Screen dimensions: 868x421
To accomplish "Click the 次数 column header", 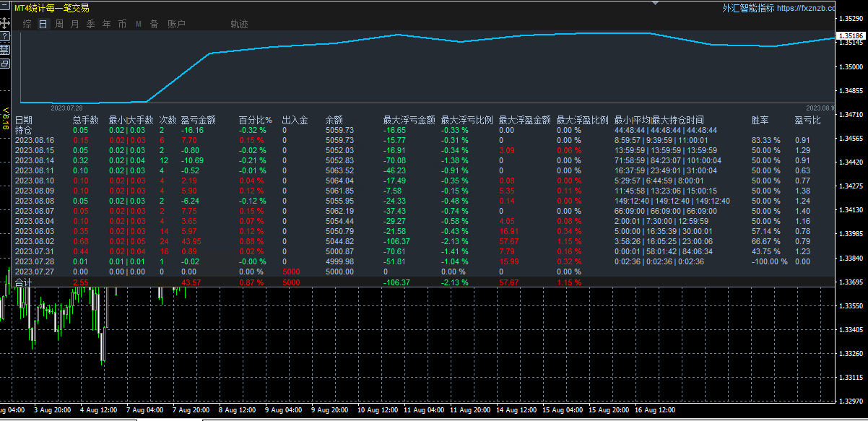I will [x=168, y=120].
